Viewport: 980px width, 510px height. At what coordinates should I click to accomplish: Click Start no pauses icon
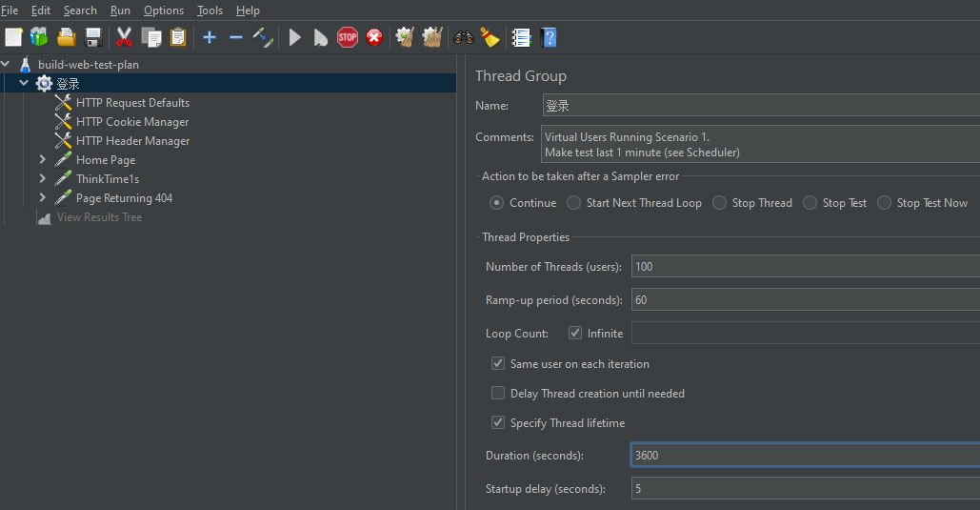321,37
